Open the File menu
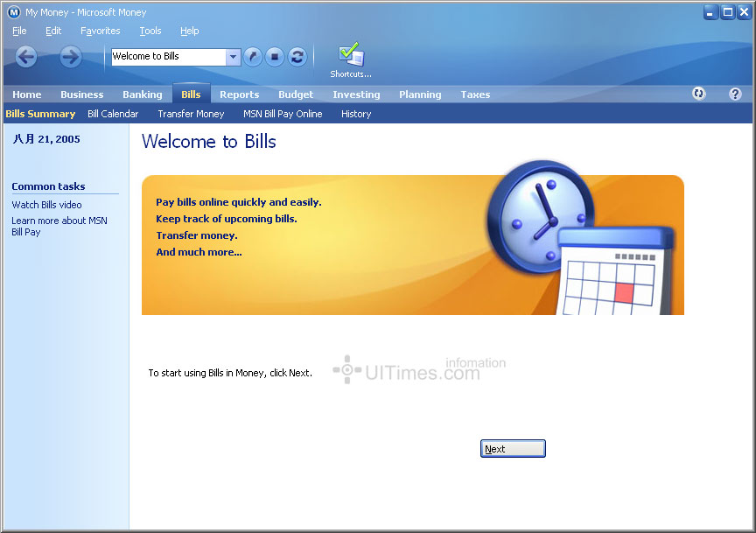The image size is (756, 533). pyautogui.click(x=19, y=31)
